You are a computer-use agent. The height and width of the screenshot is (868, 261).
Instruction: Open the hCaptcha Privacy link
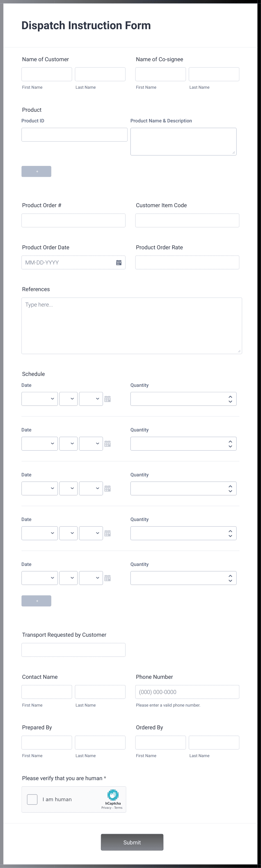pos(106,808)
